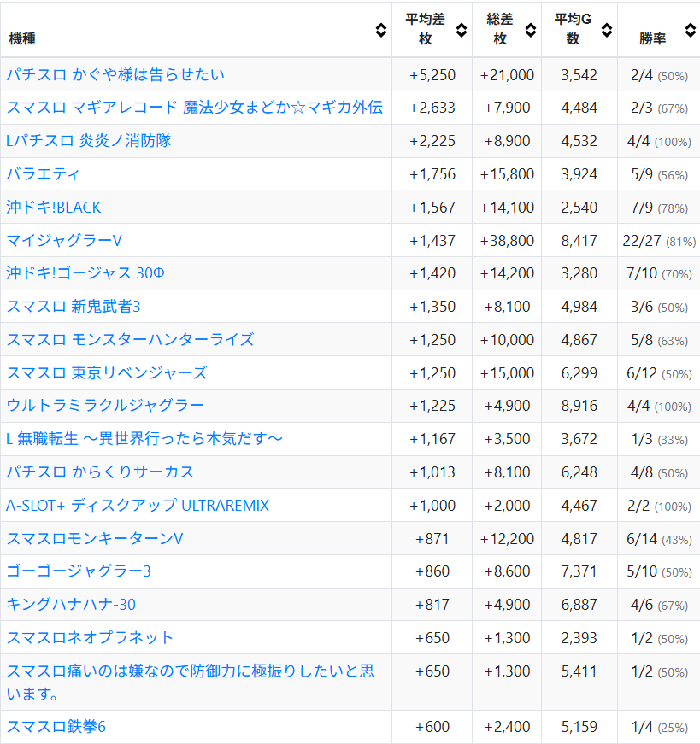Open スマスロ 東京リベンジャーズ link

click(x=107, y=373)
